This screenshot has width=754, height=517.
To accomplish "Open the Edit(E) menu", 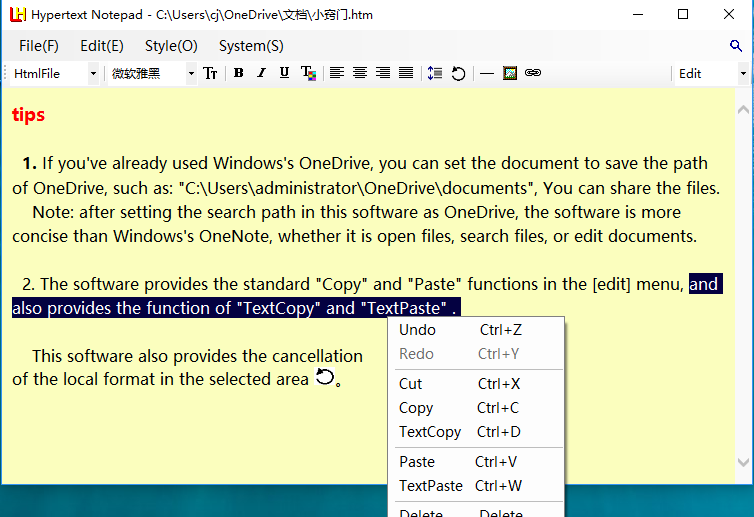I will [x=102, y=46].
